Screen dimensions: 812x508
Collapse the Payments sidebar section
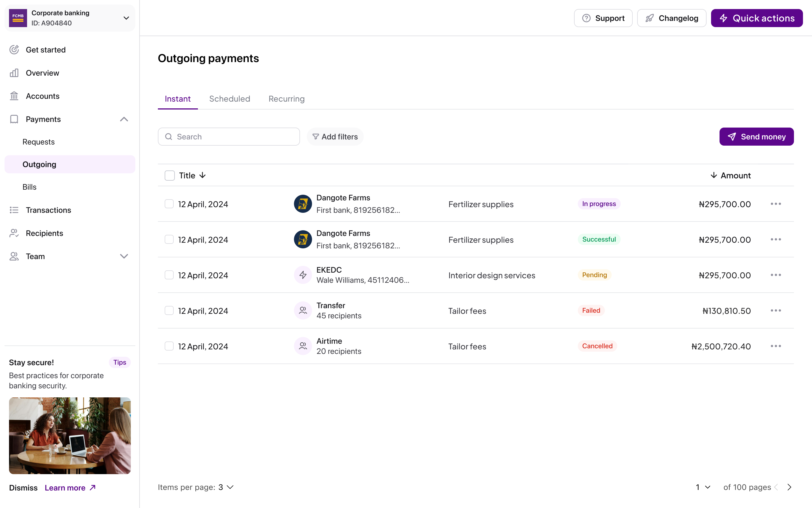[124, 119]
